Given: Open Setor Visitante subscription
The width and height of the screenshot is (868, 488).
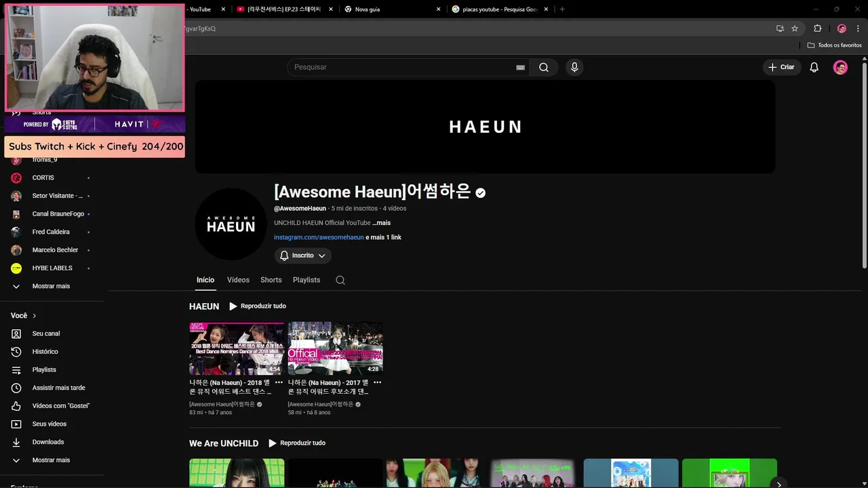Looking at the screenshot, I should click(x=51, y=196).
